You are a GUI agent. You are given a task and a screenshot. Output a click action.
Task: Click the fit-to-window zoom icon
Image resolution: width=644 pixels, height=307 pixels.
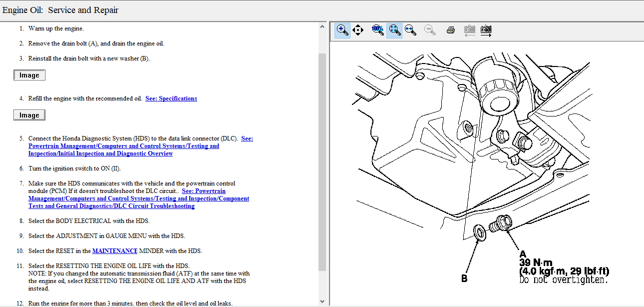pyautogui.click(x=394, y=30)
